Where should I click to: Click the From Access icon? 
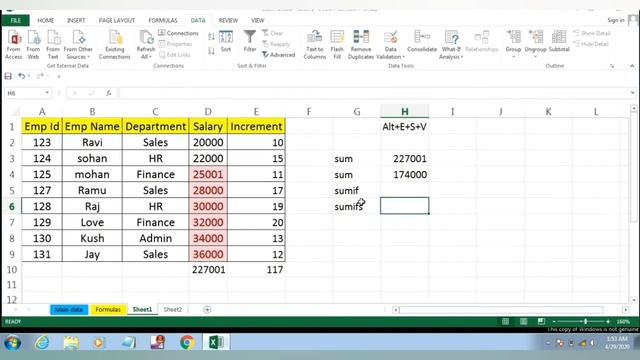point(14,44)
